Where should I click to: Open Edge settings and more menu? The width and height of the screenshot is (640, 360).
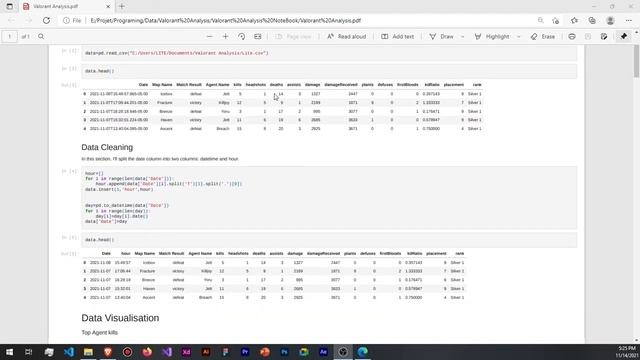click(629, 20)
